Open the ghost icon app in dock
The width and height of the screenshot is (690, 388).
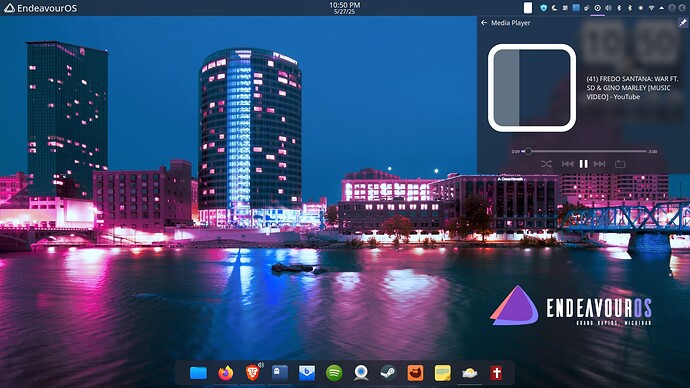[279, 373]
